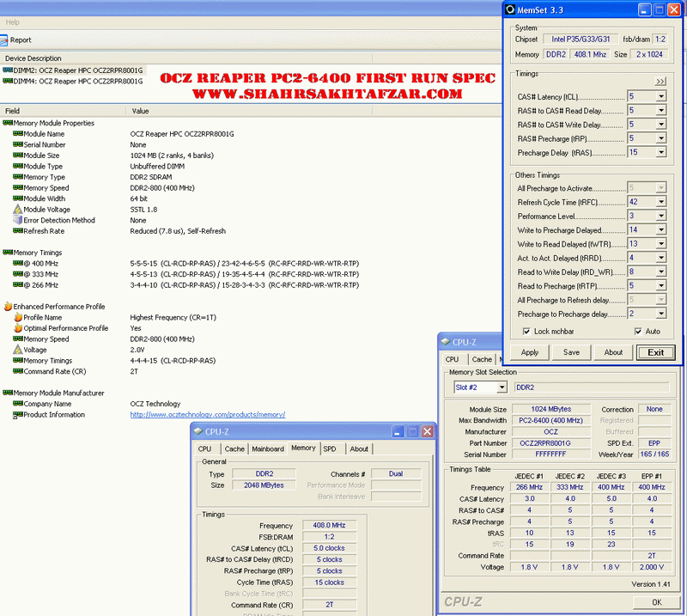
Task: Click the Company Name row icon
Action: point(17,404)
